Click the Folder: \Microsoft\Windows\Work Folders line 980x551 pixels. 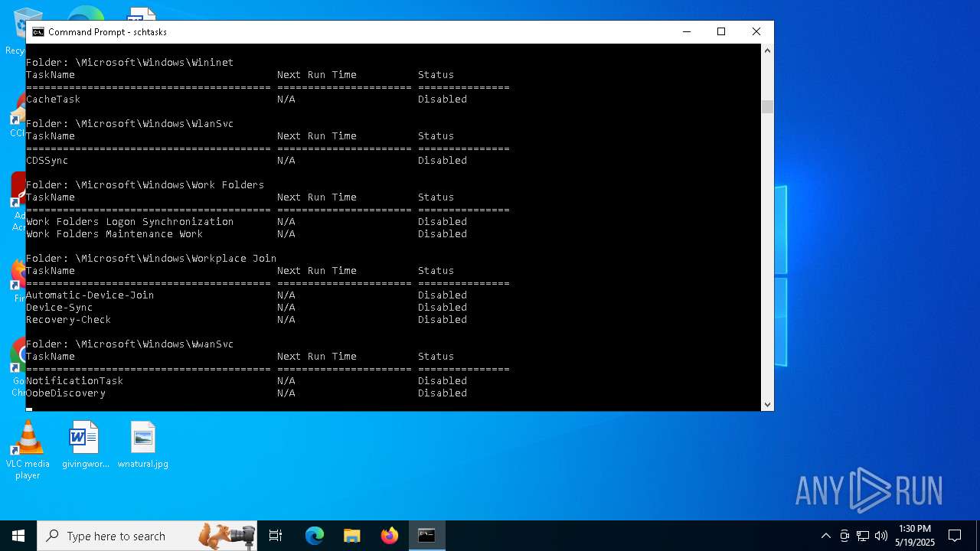145,185
